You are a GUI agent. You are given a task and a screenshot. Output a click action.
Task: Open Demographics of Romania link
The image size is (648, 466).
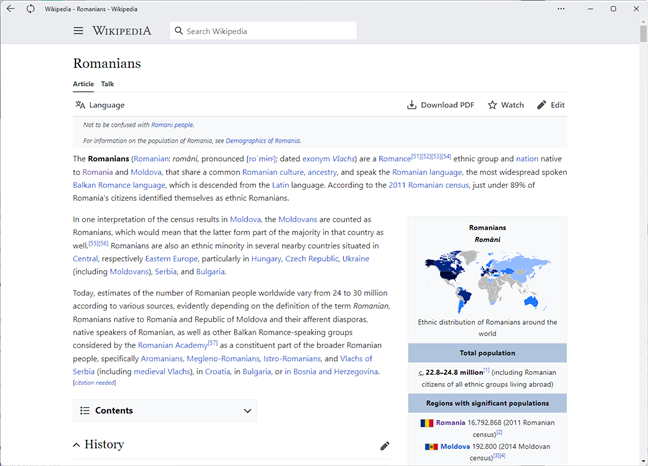(x=263, y=140)
